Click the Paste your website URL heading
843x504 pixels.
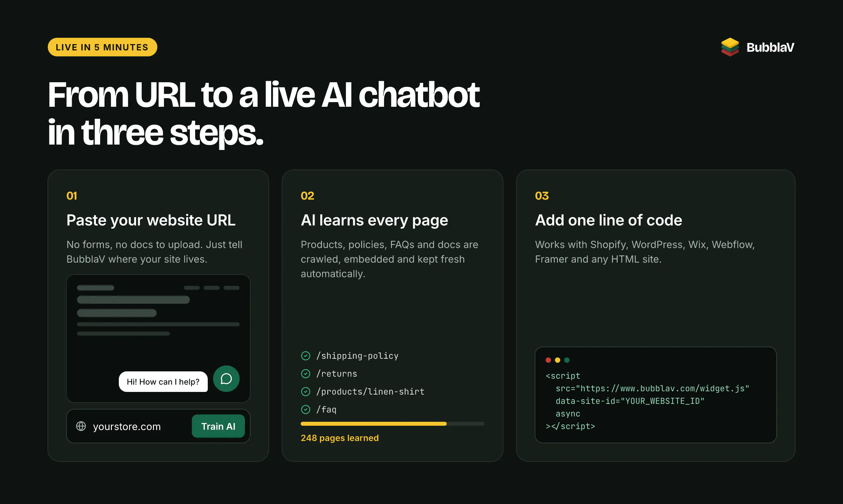tap(151, 220)
